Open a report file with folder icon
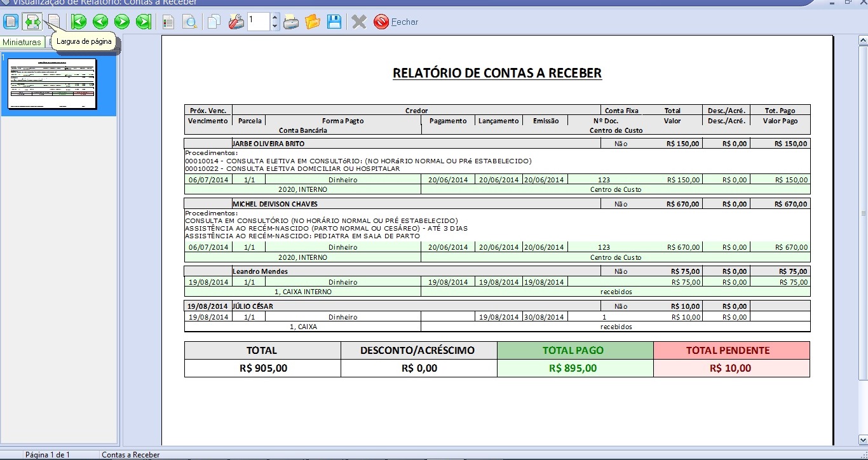This screenshot has height=460, width=868. [x=312, y=22]
